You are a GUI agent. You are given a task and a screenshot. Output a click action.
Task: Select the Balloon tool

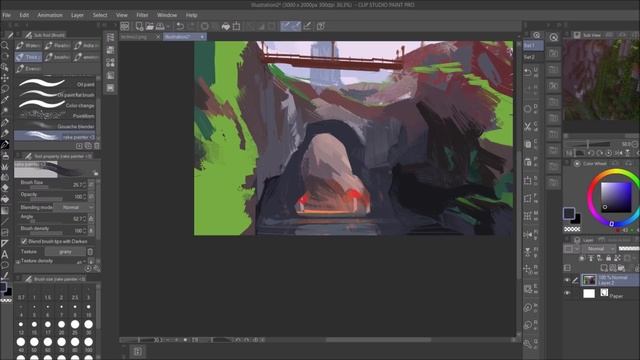point(5,266)
